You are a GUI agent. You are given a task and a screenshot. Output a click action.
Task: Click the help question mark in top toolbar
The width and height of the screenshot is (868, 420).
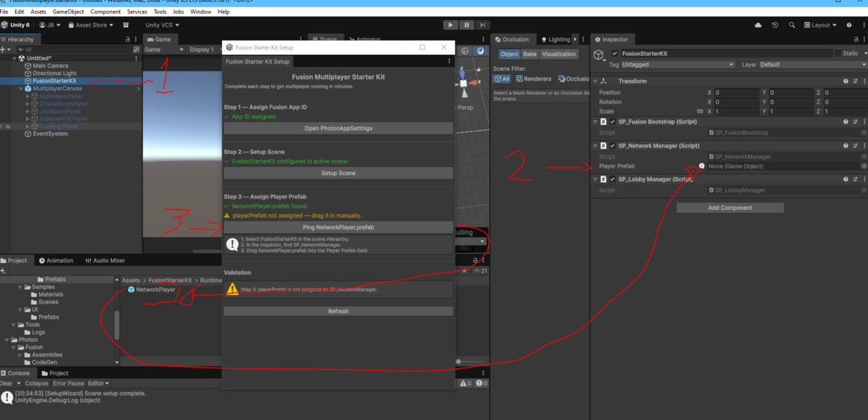(x=851, y=25)
